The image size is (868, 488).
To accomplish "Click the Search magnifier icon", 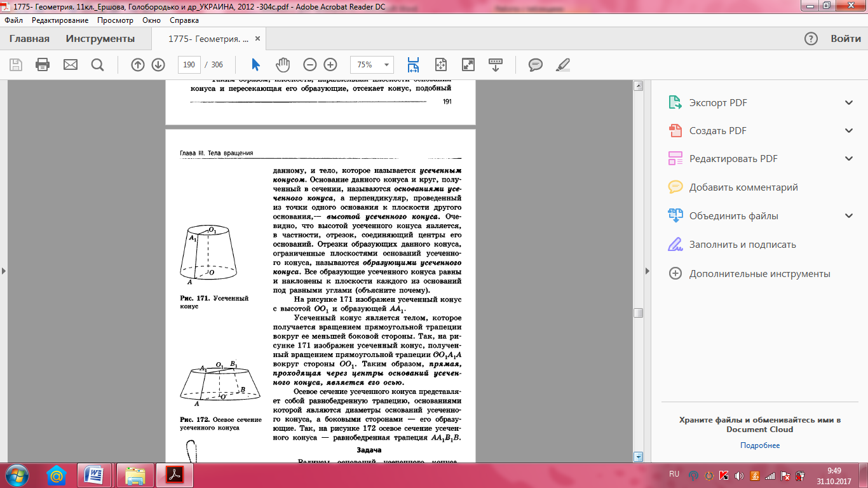I will 97,65.
